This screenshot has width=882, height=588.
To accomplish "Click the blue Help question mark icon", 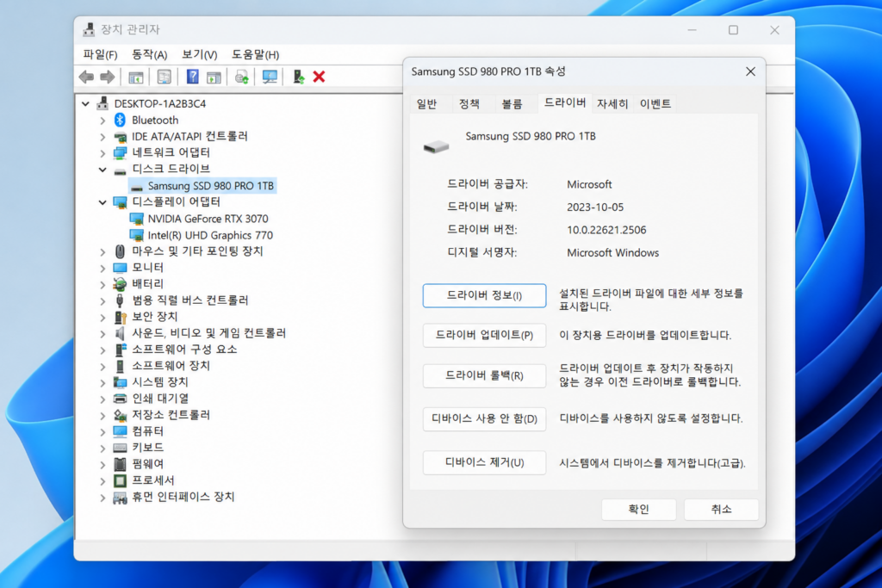I will 192,77.
